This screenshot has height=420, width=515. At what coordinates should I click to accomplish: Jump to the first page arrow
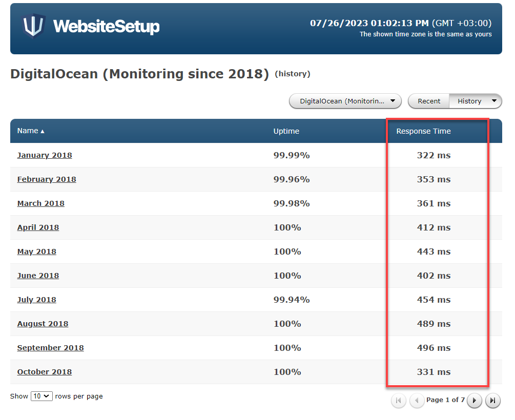pyautogui.click(x=399, y=401)
